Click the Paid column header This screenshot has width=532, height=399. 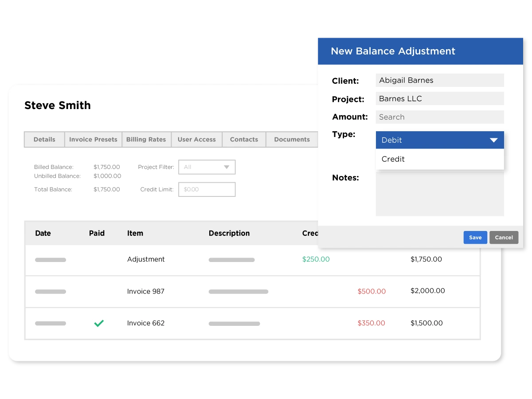coord(97,233)
